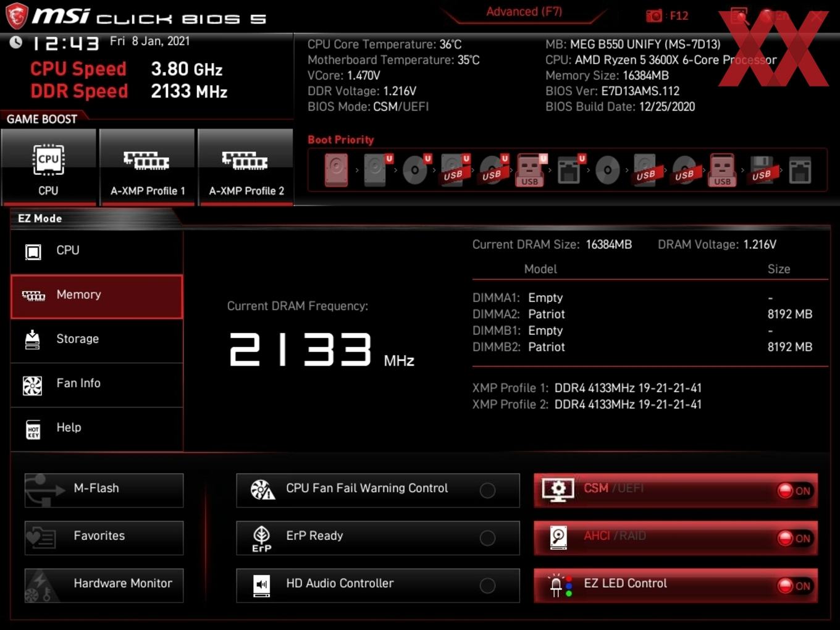Click the VCore 1.470V reading
Viewport: 840px width, 630px height.
coord(344,75)
